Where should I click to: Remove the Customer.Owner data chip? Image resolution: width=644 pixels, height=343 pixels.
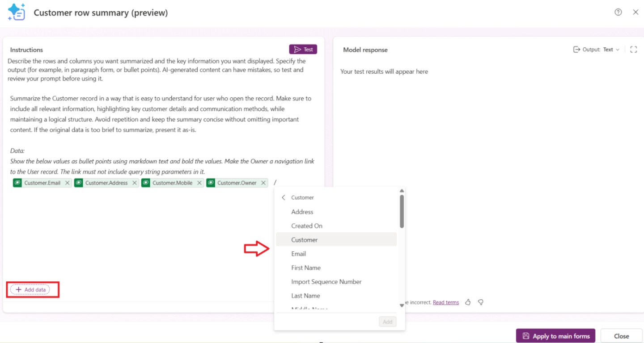(263, 183)
